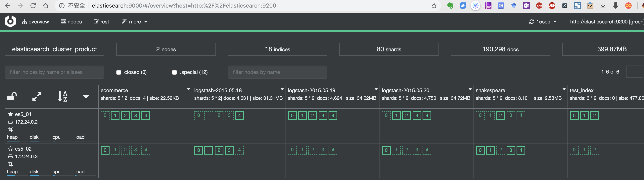Image resolution: width=644 pixels, height=180 pixels.
Task: Click the disk icon beside 172.24.0.3
Action: click(10, 157)
